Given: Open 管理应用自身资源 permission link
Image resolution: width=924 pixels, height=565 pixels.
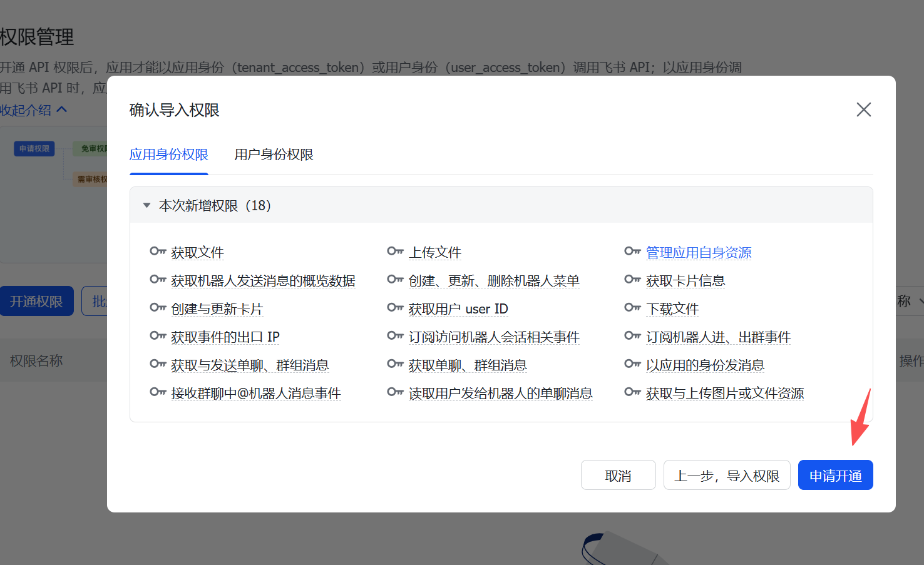Looking at the screenshot, I should coord(699,252).
